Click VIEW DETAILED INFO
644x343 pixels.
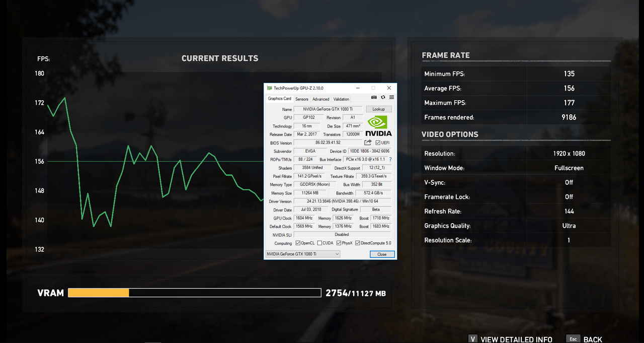516,340
